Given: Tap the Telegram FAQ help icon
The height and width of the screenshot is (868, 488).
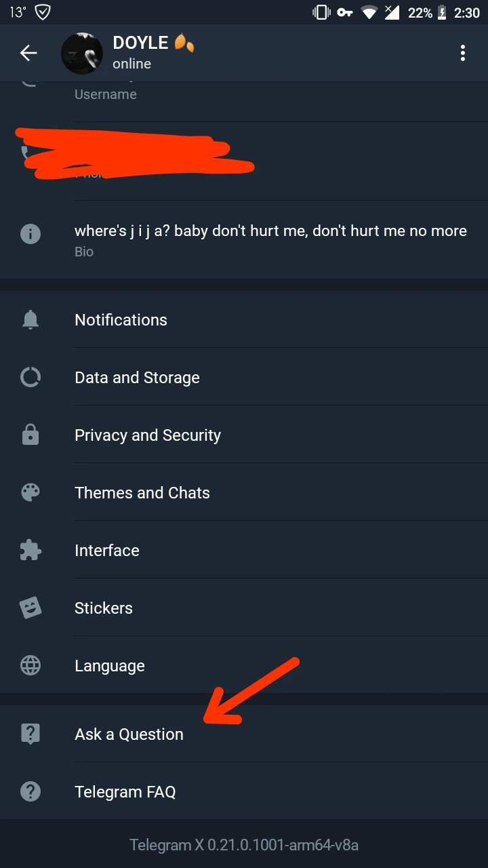Looking at the screenshot, I should click(x=30, y=791).
